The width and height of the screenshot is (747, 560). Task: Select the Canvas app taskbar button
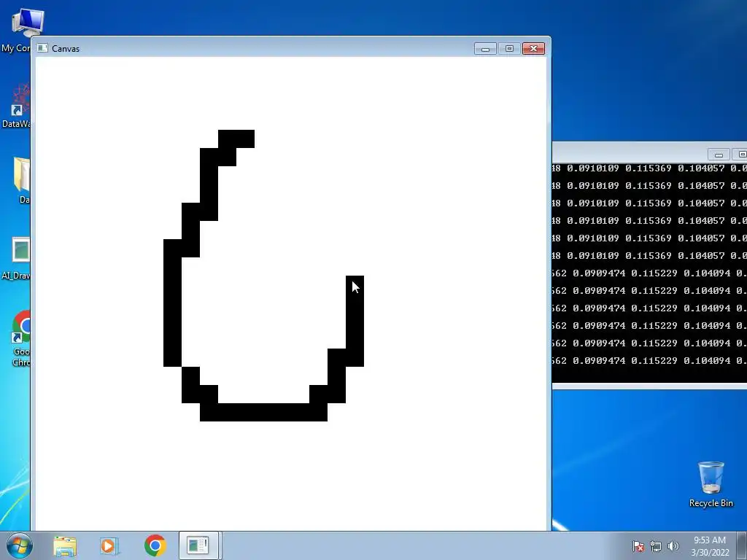click(198, 545)
